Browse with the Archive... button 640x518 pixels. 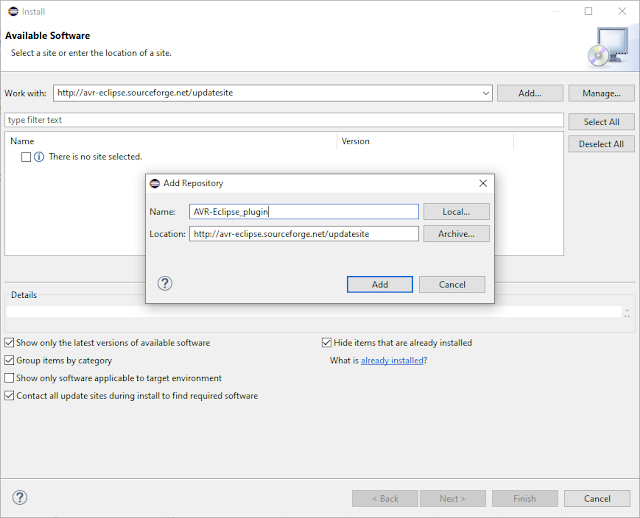456,234
